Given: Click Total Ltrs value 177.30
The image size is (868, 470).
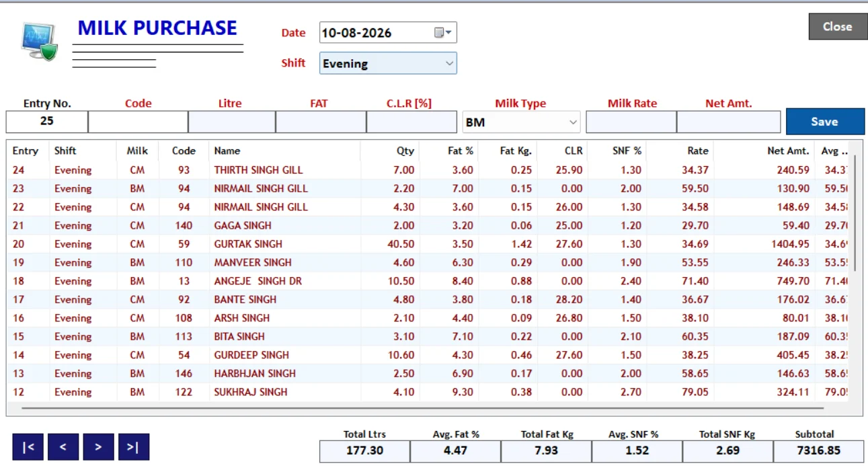Looking at the screenshot, I should tap(364, 451).
